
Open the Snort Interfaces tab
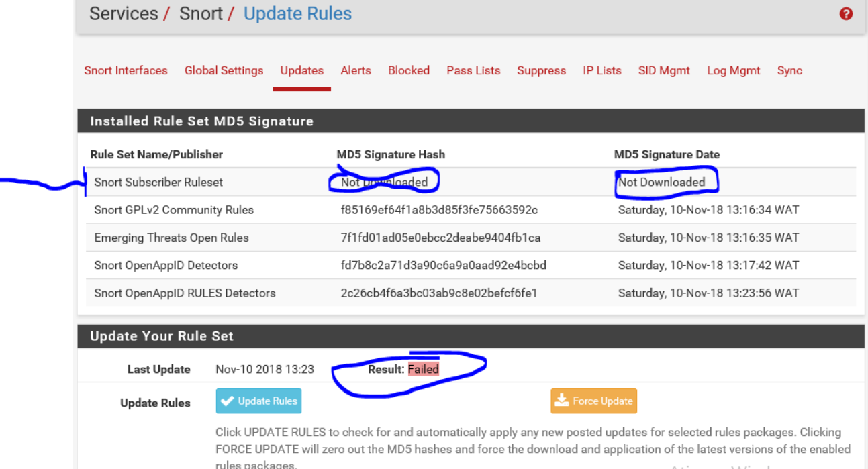[126, 70]
